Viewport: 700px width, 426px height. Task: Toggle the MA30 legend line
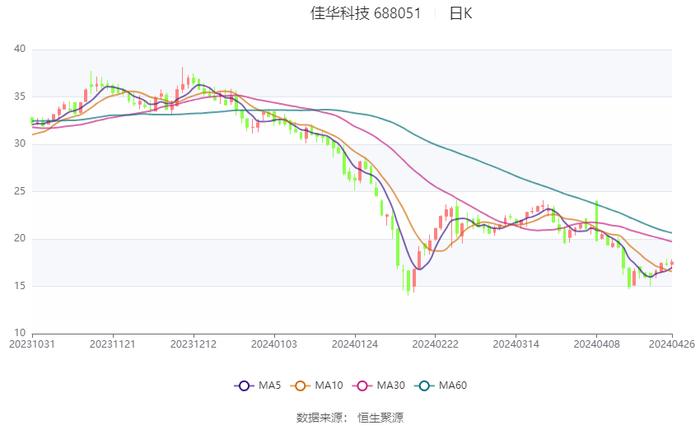(379, 385)
